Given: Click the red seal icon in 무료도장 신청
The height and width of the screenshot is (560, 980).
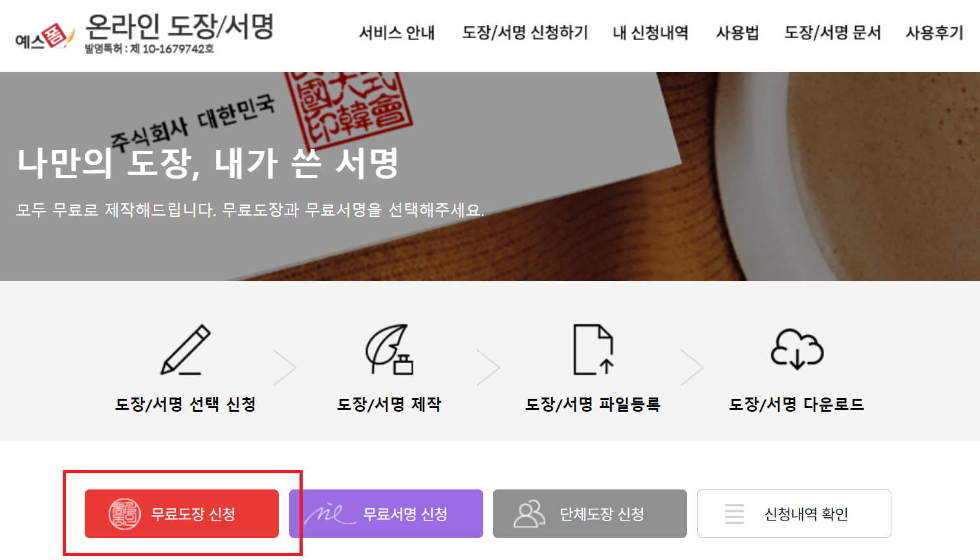Looking at the screenshot, I should tap(124, 514).
